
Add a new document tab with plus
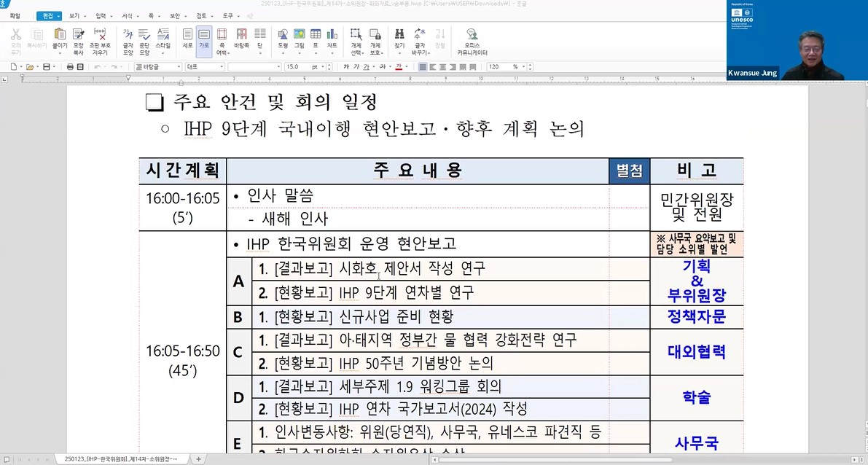[198, 459]
